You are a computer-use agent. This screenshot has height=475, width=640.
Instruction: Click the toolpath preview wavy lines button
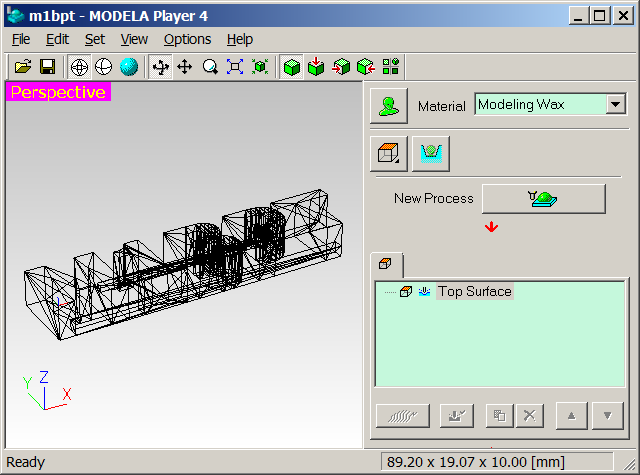(x=403, y=416)
